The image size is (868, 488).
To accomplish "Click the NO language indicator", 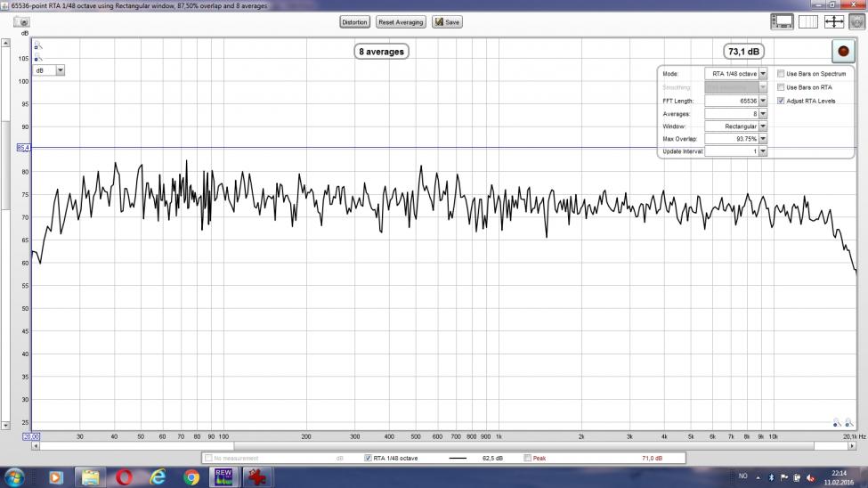I will coord(742,476).
